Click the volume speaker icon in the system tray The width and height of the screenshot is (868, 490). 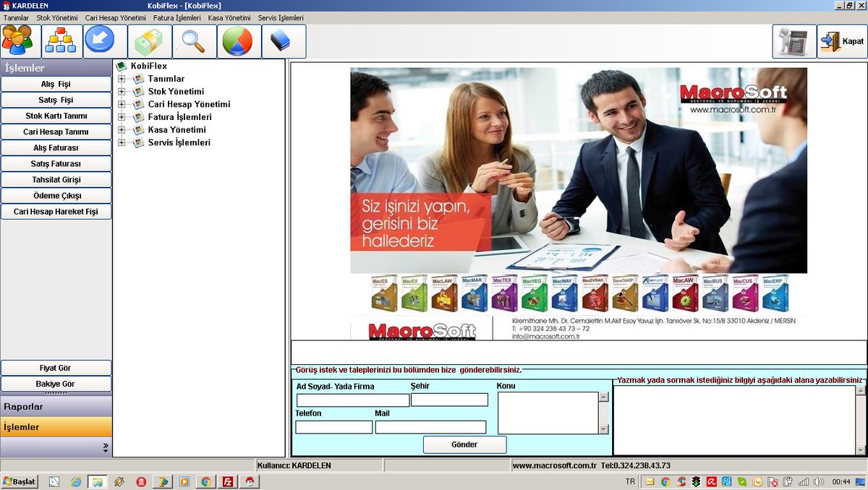(820, 480)
